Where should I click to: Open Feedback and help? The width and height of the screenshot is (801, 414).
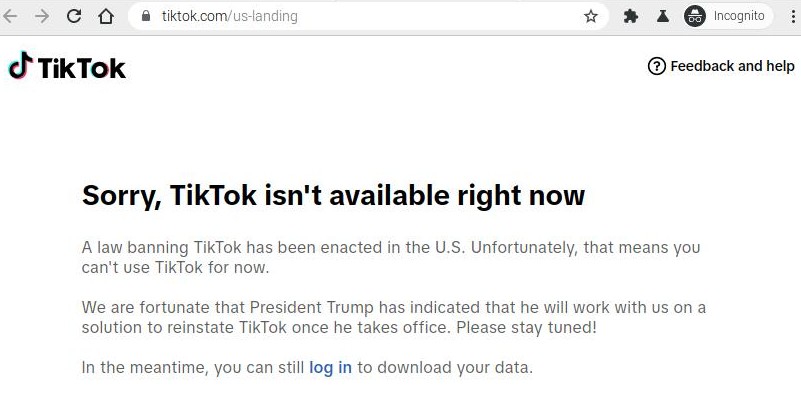click(721, 66)
